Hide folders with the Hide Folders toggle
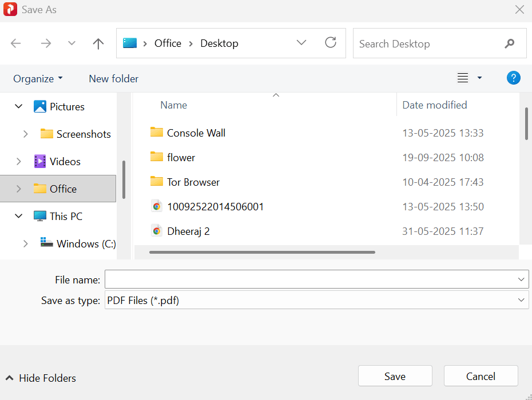This screenshot has width=532, height=400. [40, 378]
